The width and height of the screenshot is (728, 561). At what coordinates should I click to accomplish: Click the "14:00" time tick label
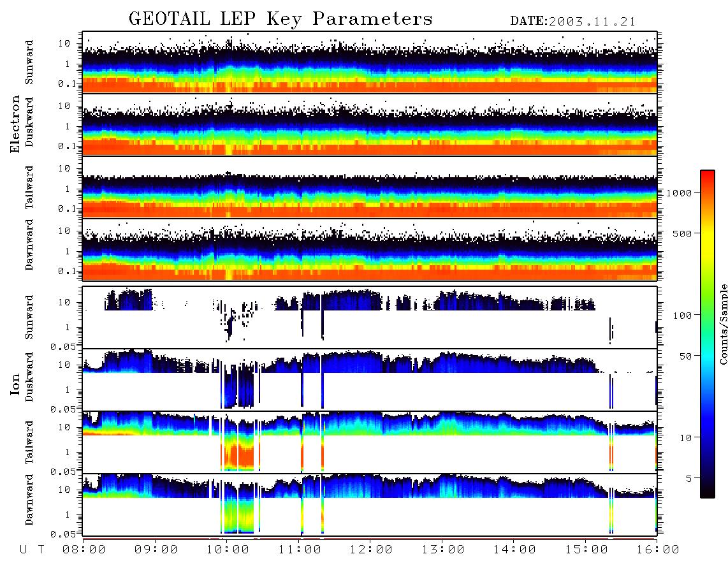514,550
